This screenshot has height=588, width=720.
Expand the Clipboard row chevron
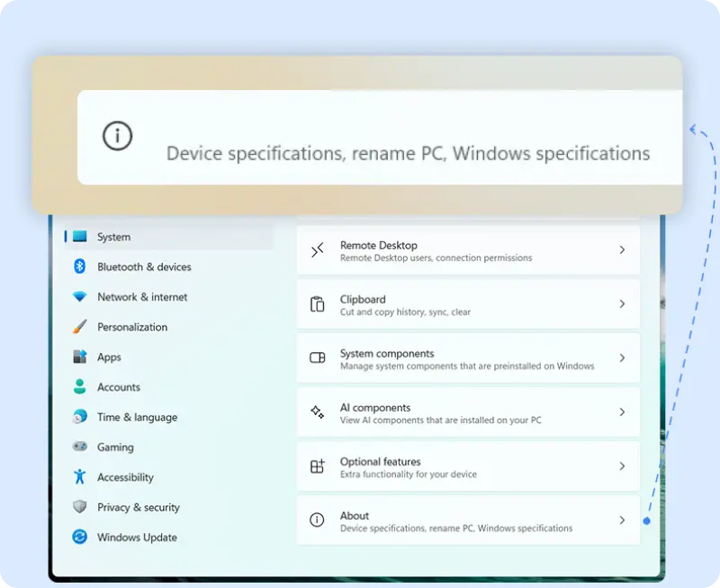[x=622, y=304]
